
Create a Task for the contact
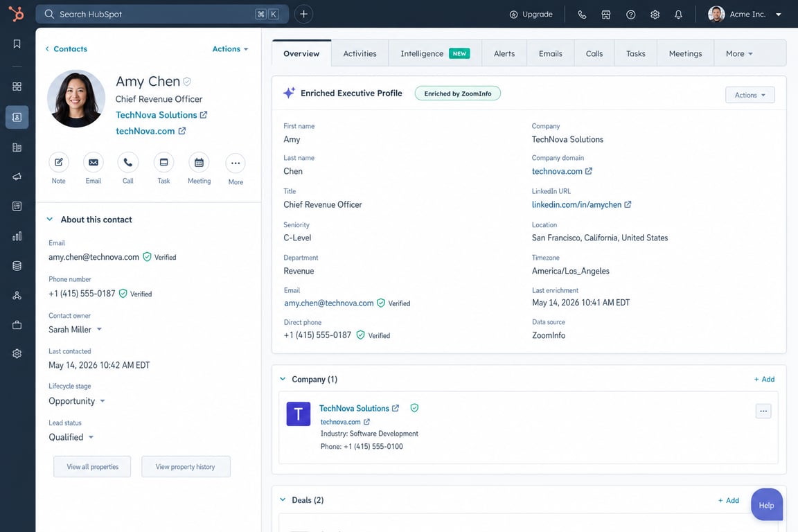(x=164, y=162)
